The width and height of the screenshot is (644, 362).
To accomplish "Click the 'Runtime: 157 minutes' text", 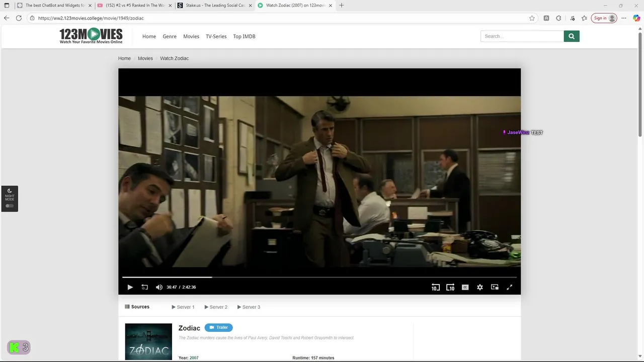I will coord(313,358).
